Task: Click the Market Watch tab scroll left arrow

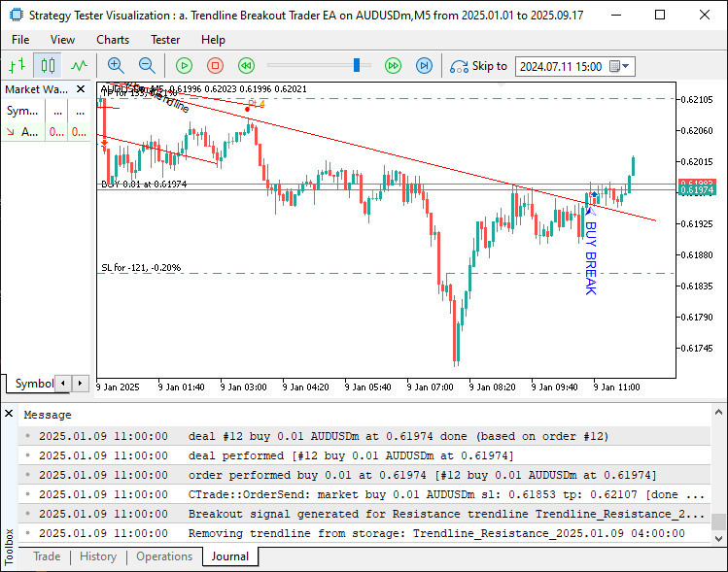Action: [x=63, y=384]
